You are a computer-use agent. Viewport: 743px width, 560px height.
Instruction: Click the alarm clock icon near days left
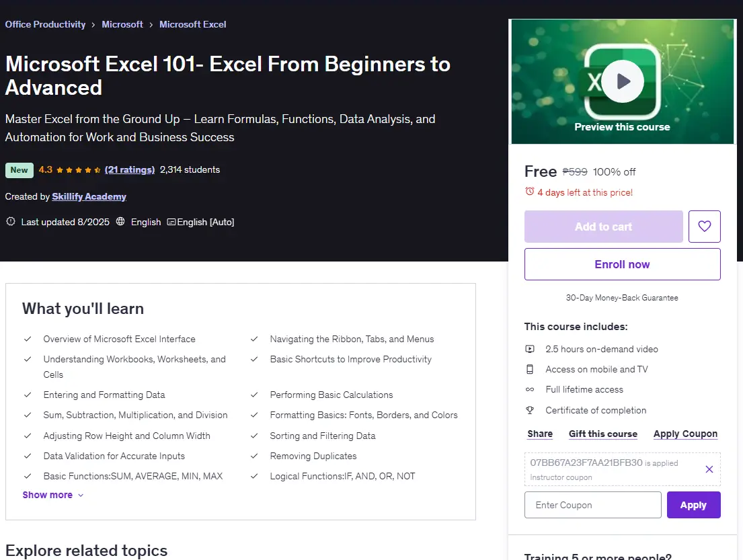529,192
